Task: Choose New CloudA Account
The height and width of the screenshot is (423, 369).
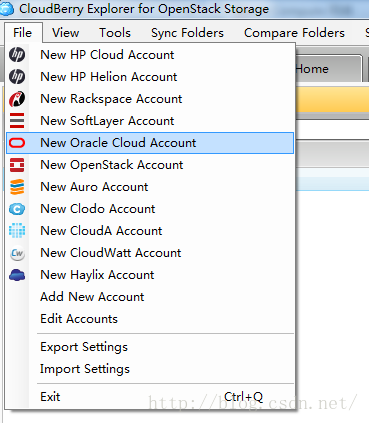Action: click(x=150, y=231)
